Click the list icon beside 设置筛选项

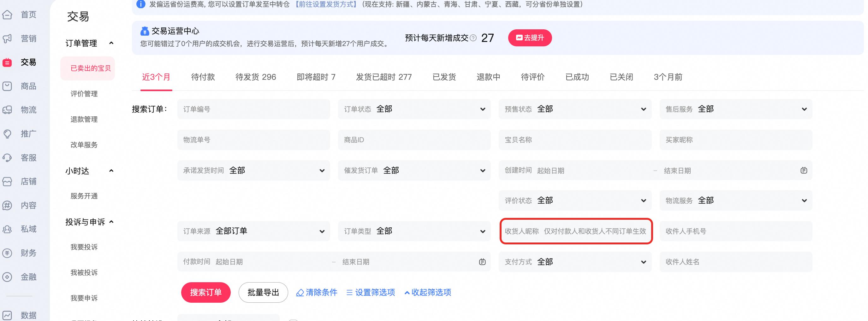pos(349,293)
